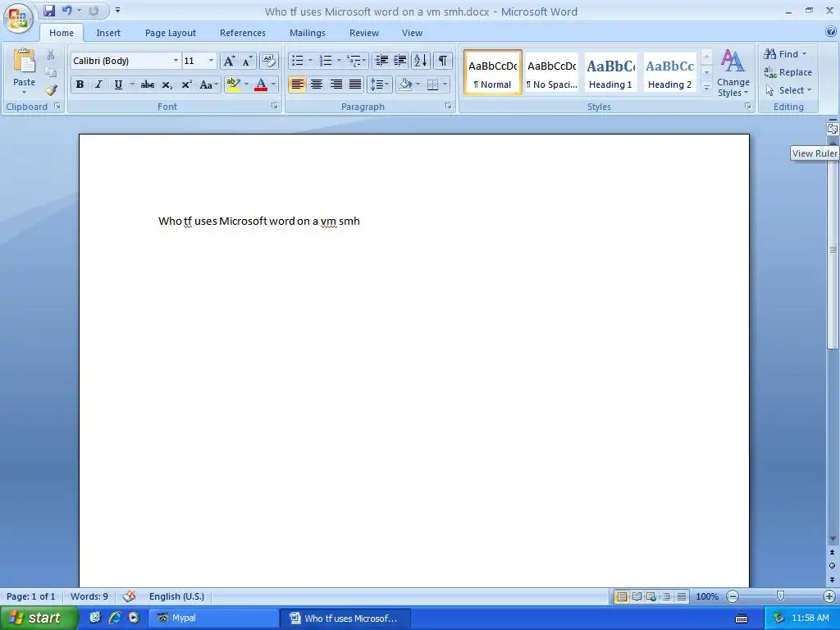Apply superscript formatting
Viewport: 840px width, 630px height.
pos(186,84)
